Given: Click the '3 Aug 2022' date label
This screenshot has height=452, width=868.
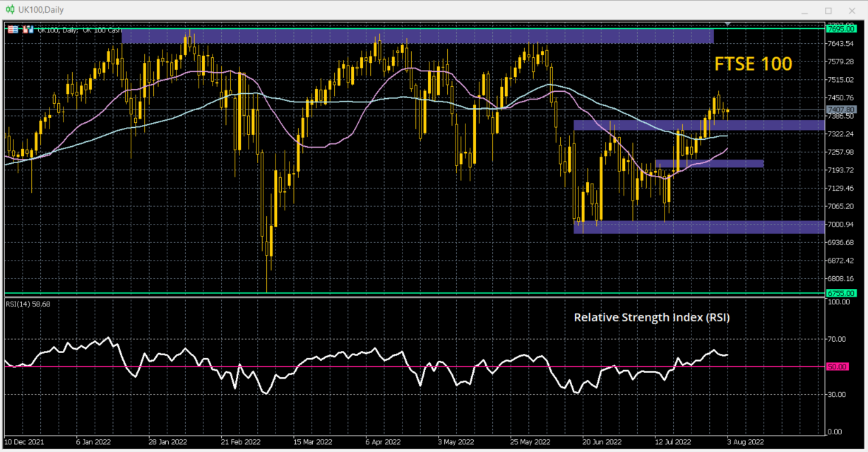Looking at the screenshot, I should 747,444.
